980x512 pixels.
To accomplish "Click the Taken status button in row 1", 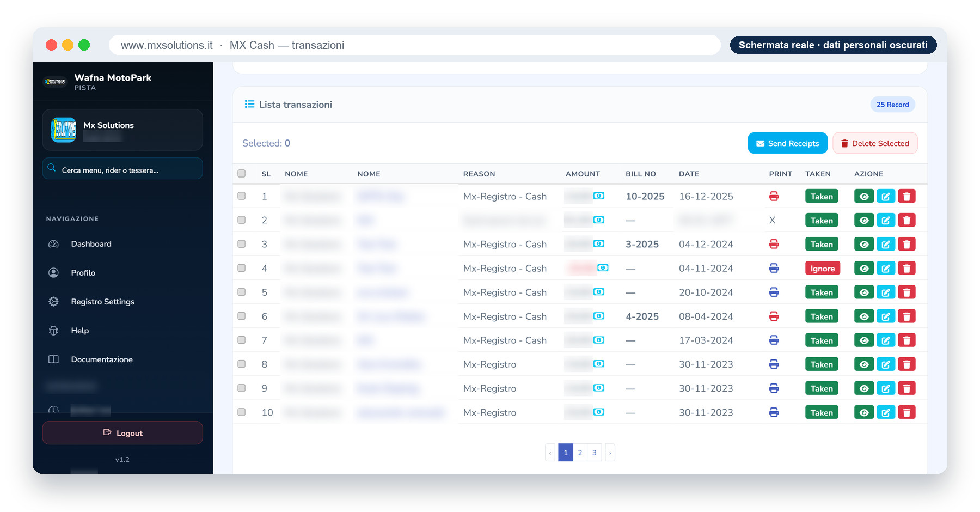I will click(822, 196).
